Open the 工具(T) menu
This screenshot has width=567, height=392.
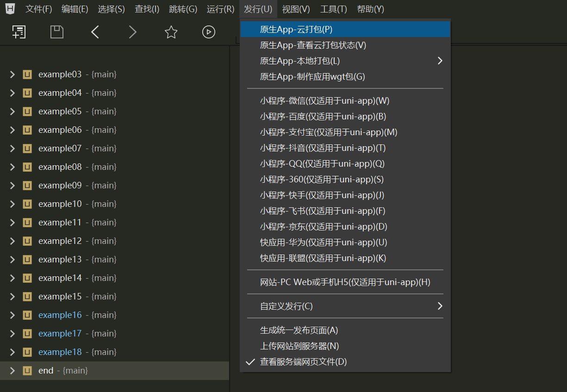333,9
